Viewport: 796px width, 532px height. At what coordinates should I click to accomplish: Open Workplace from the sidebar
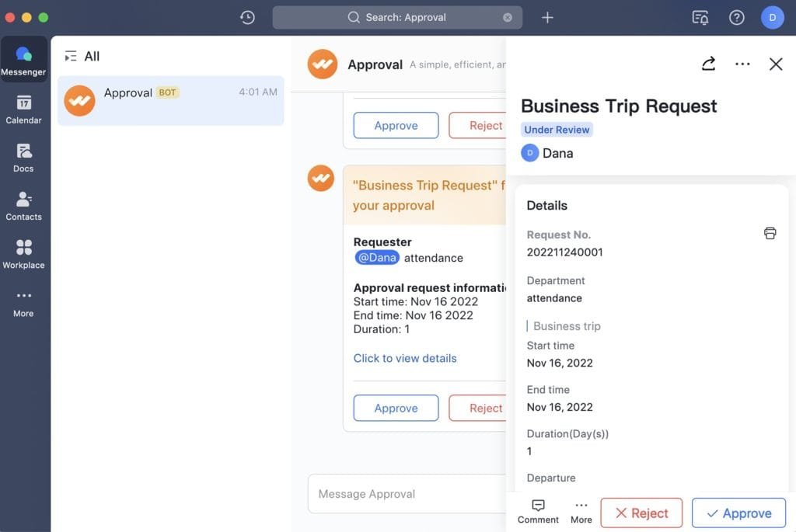tap(23, 253)
